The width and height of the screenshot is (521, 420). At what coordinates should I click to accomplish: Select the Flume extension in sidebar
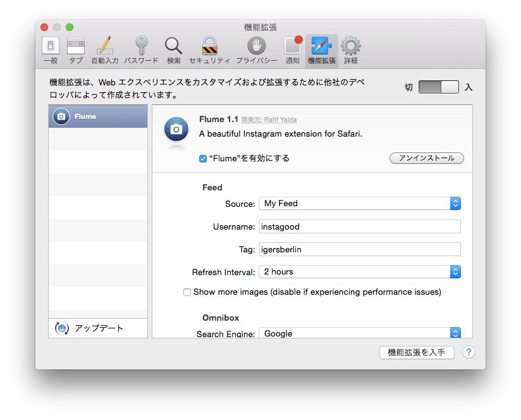tap(98, 116)
